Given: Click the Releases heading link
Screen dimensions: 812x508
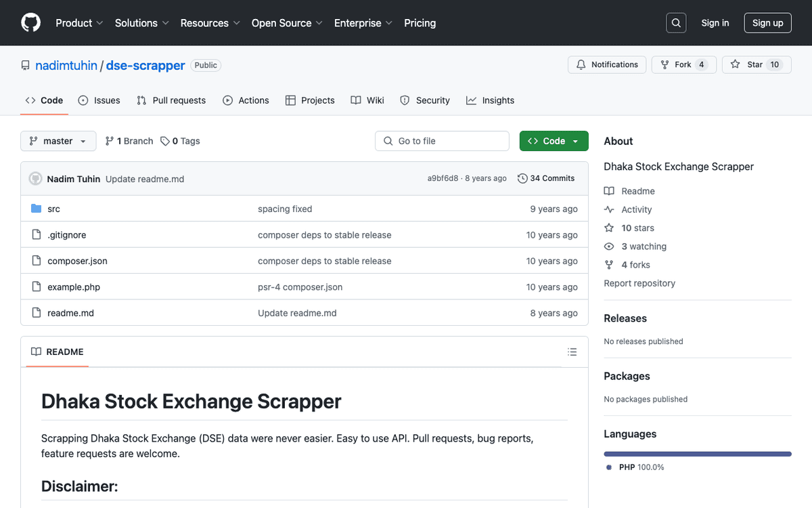Looking at the screenshot, I should coord(625,318).
